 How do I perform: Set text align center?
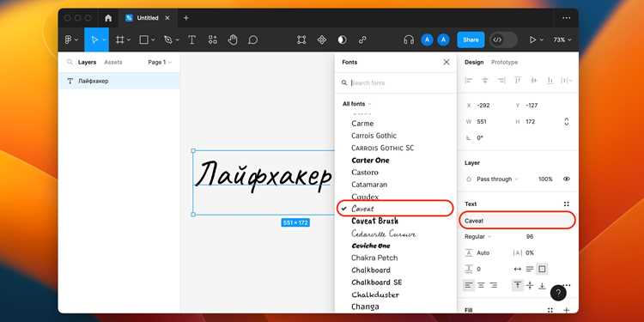coord(481,285)
